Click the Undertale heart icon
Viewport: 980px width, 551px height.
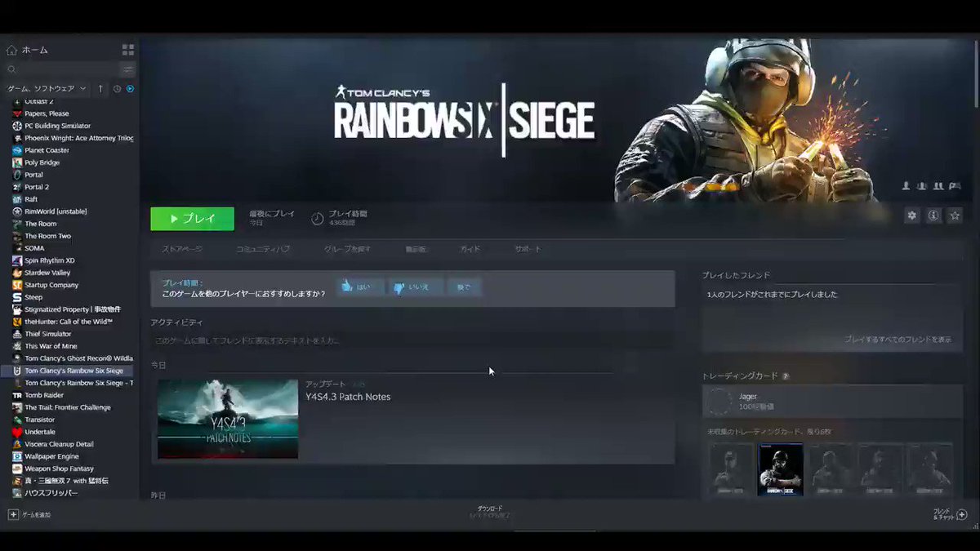17,432
